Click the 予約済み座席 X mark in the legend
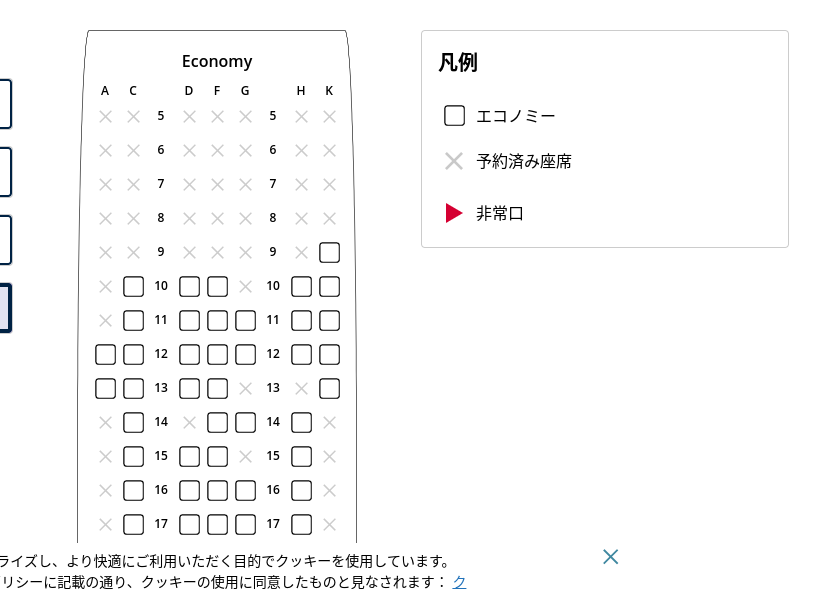The height and width of the screenshot is (615, 815). (454, 161)
